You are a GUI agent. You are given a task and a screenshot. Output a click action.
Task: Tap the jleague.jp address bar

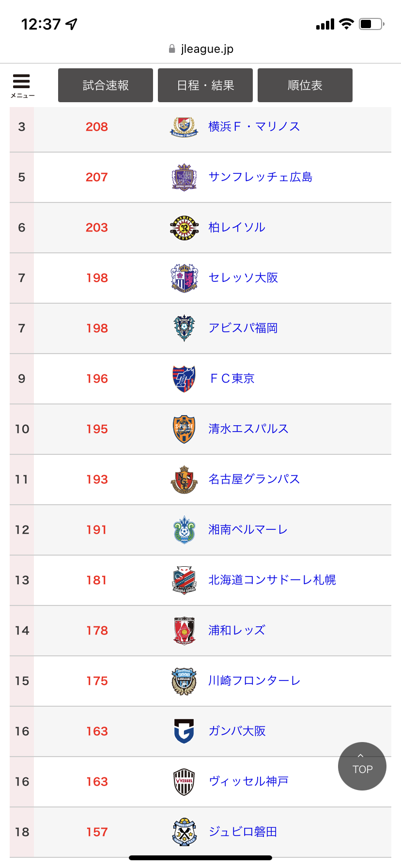click(x=200, y=49)
